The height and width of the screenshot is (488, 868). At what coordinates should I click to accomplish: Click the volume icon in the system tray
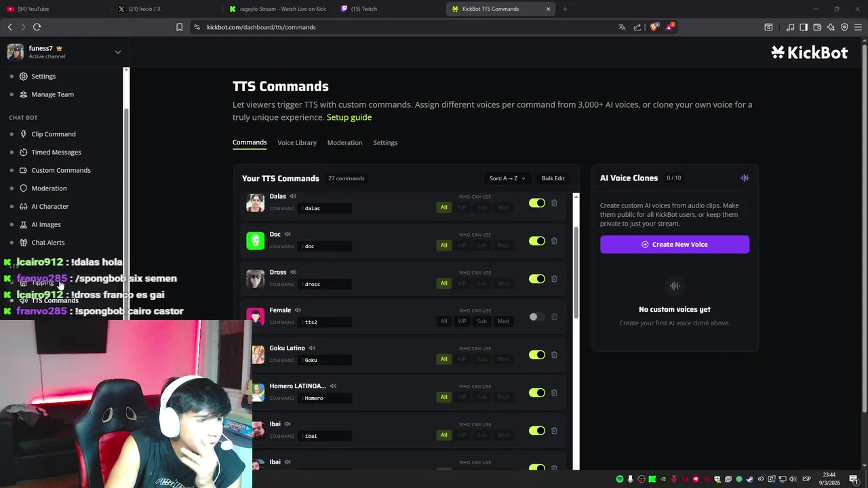[793, 479]
